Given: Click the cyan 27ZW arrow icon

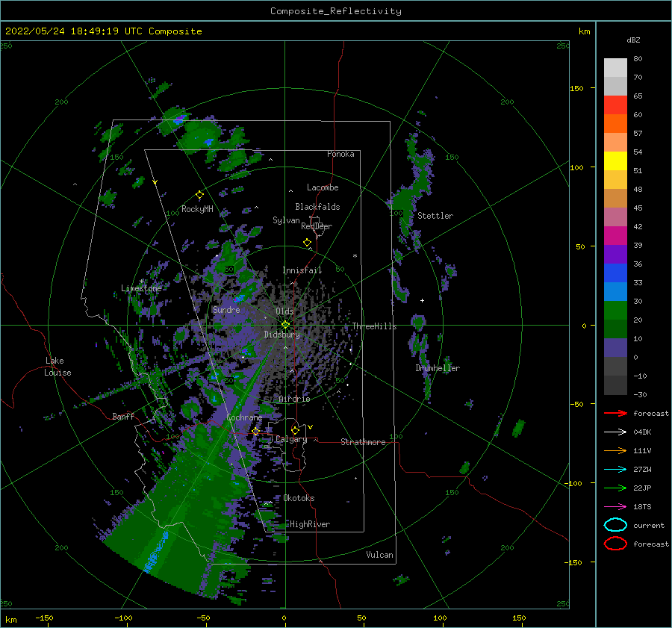Looking at the screenshot, I should coord(615,470).
